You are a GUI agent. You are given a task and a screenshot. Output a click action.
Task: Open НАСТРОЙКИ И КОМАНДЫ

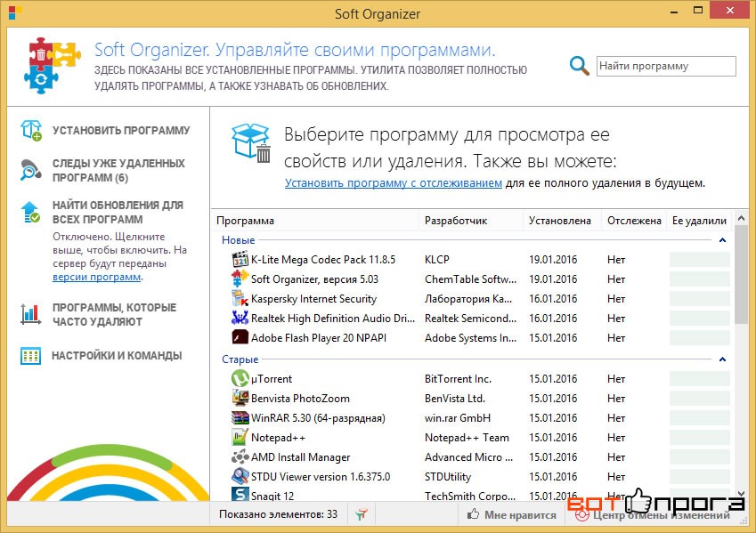pos(117,356)
